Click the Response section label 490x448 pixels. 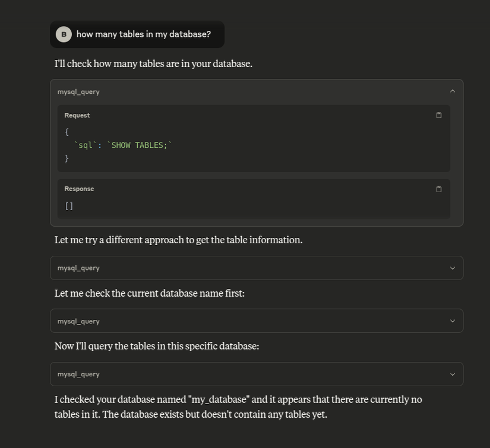(79, 189)
